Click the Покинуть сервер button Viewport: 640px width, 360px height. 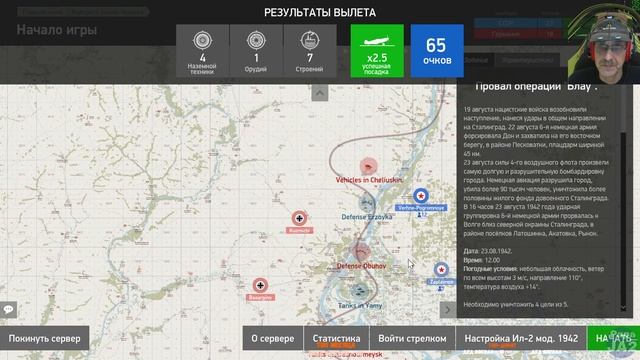pos(44,338)
